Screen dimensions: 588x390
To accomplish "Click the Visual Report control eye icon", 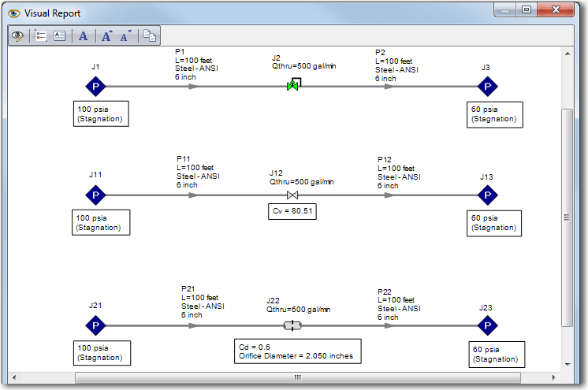I will pyautogui.click(x=17, y=35).
